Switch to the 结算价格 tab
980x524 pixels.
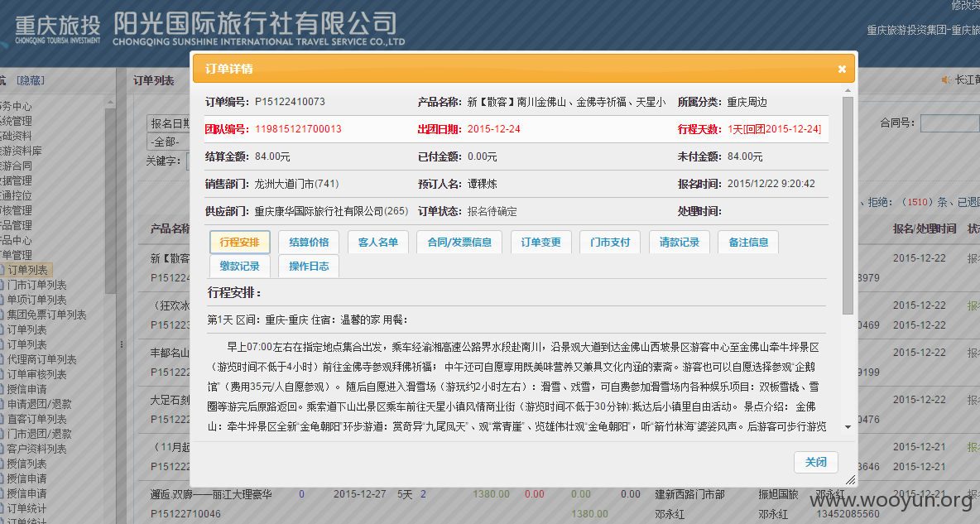(309, 242)
